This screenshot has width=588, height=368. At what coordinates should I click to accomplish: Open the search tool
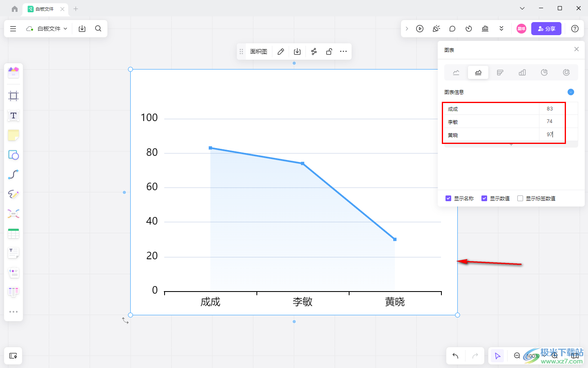coord(98,29)
